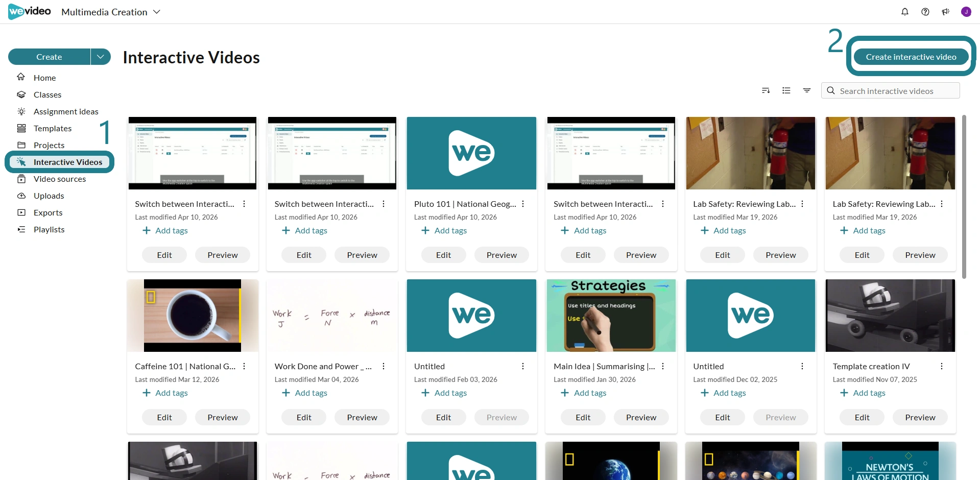Click the Projects folder icon

tap(21, 145)
